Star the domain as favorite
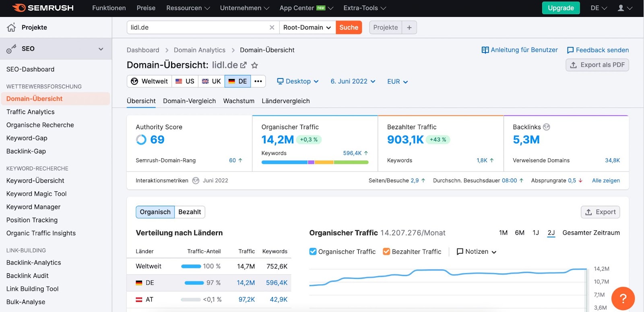This screenshot has height=312, width=644. point(254,65)
